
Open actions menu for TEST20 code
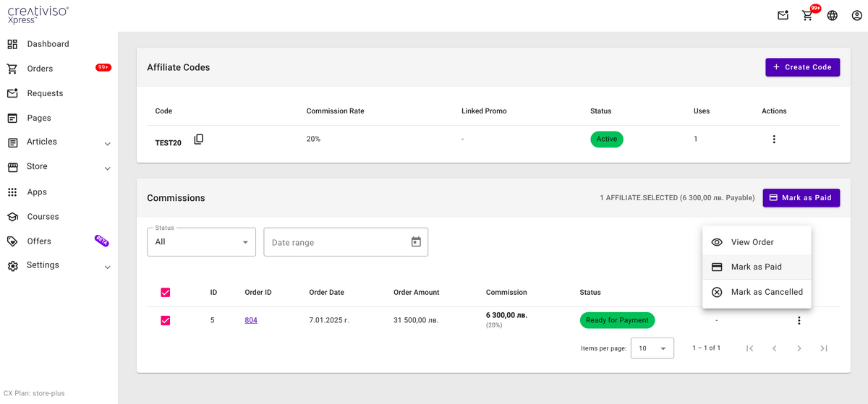pos(774,139)
